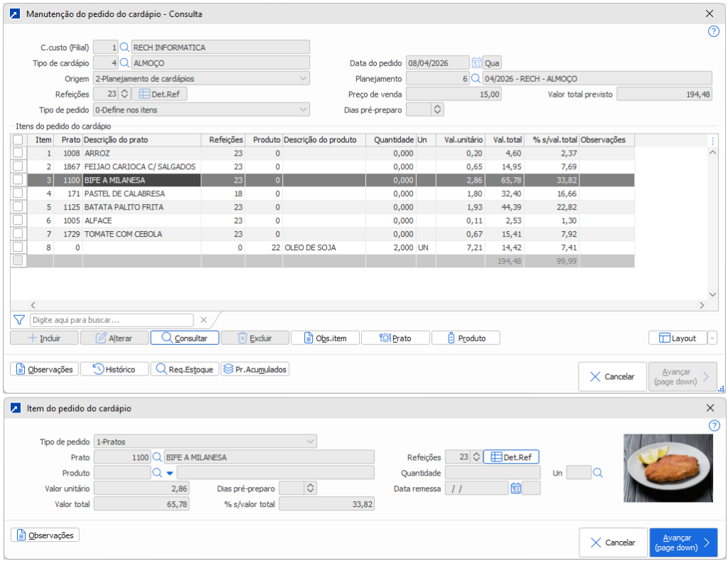728x561 pixels.
Task: Click the grid's vertical scrollbar down arrow
Action: click(712, 294)
